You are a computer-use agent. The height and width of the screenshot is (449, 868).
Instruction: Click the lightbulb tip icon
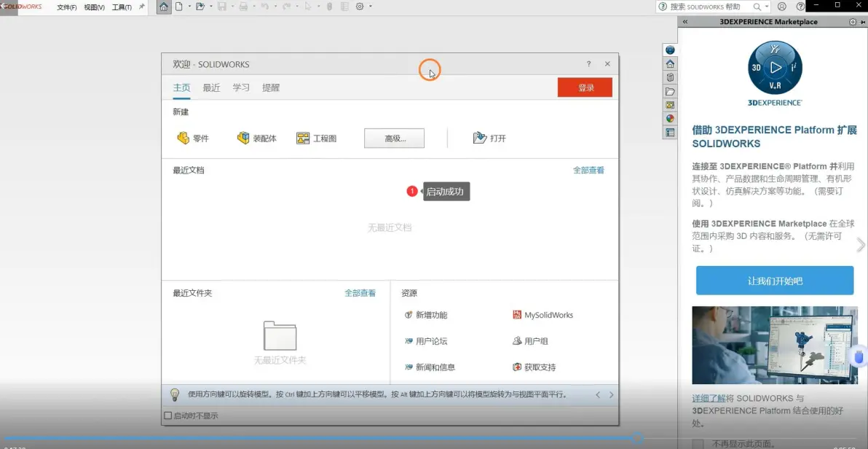(x=174, y=394)
